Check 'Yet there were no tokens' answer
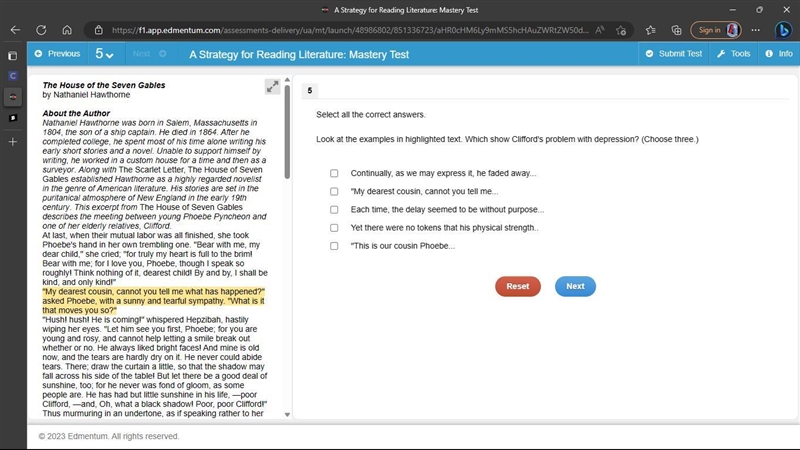This screenshot has height=450, width=800. click(334, 228)
